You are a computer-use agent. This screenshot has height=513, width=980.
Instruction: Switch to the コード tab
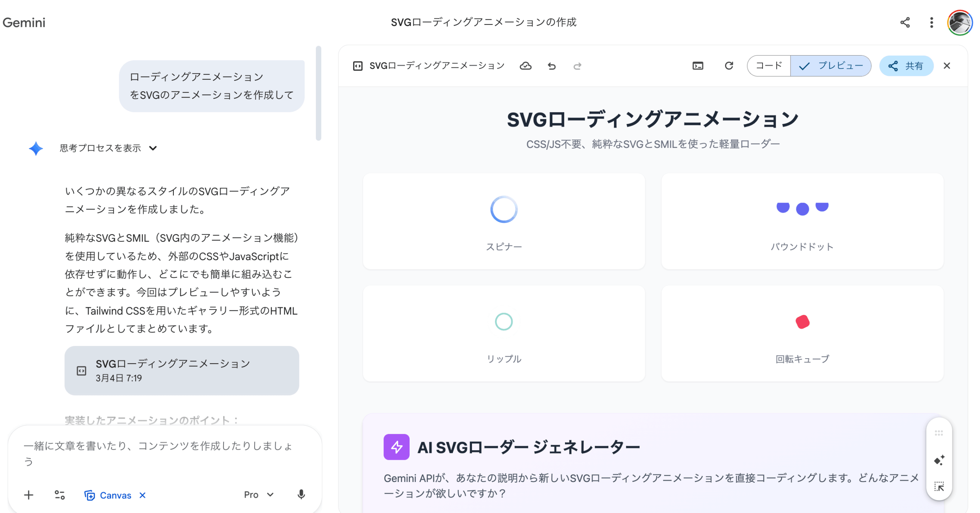(768, 66)
